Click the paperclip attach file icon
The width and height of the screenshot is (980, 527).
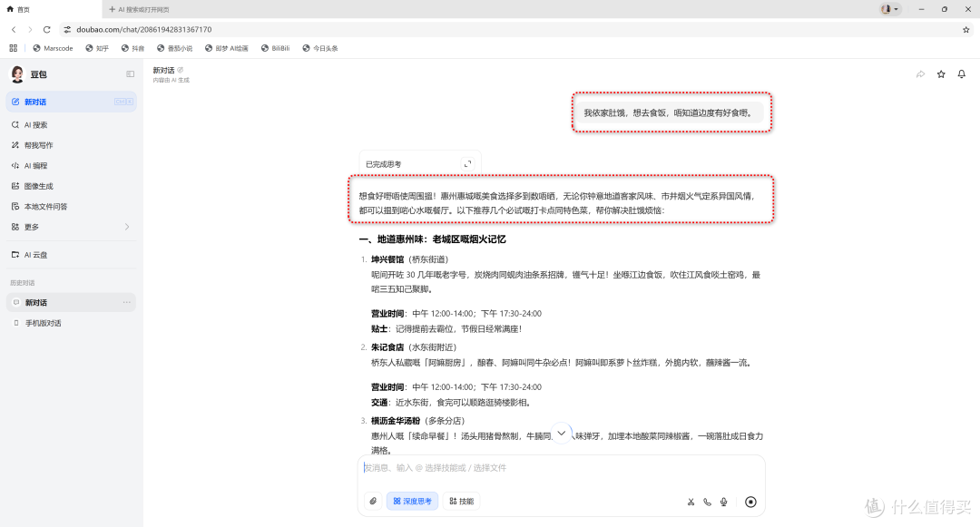(x=373, y=502)
